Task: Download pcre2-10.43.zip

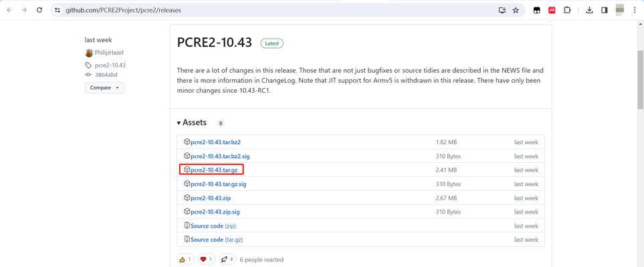Action: tap(211, 198)
